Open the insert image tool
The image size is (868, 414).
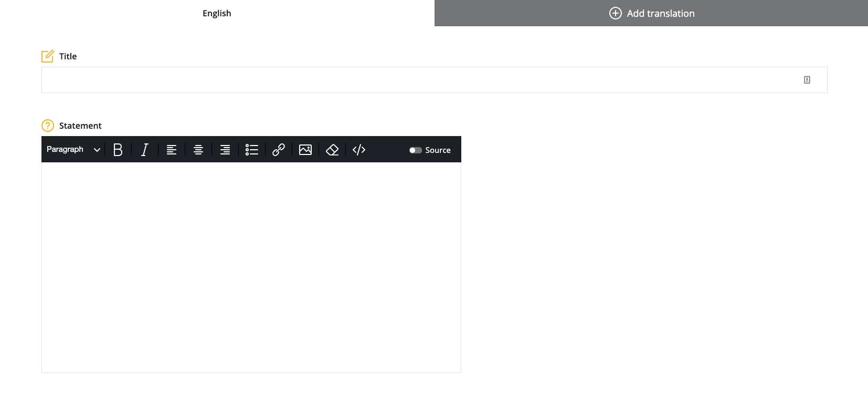[x=305, y=150]
